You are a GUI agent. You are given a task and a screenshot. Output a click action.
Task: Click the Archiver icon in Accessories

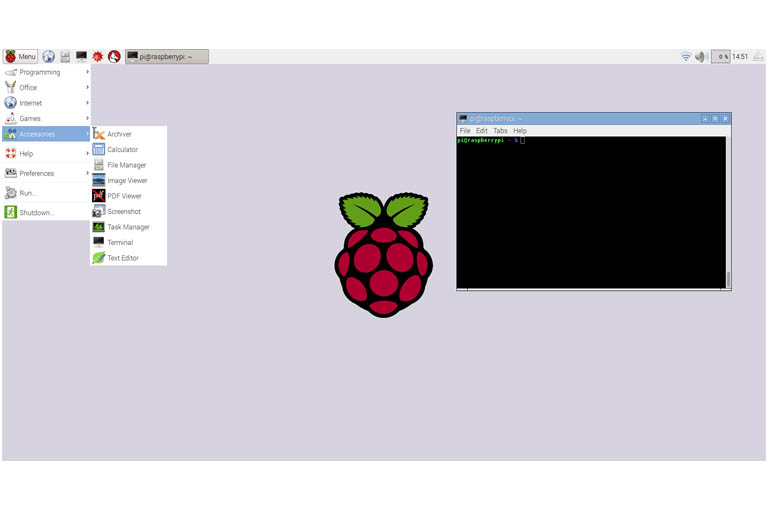[x=98, y=134]
